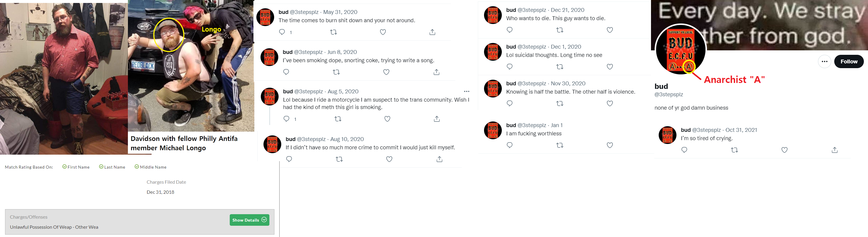The width and height of the screenshot is (868, 237).
Task: Reply to the Nov 30, 2020 tweet
Action: pyautogui.click(x=509, y=103)
